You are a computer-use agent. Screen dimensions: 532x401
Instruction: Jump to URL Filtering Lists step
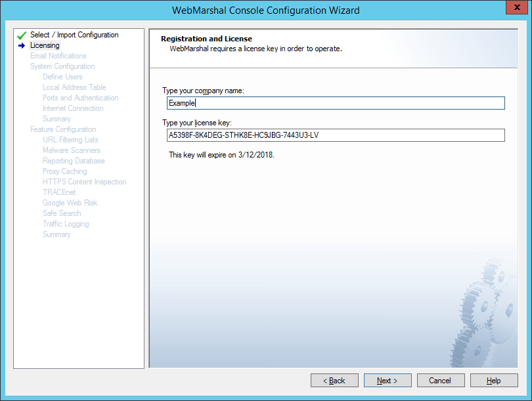(x=70, y=140)
